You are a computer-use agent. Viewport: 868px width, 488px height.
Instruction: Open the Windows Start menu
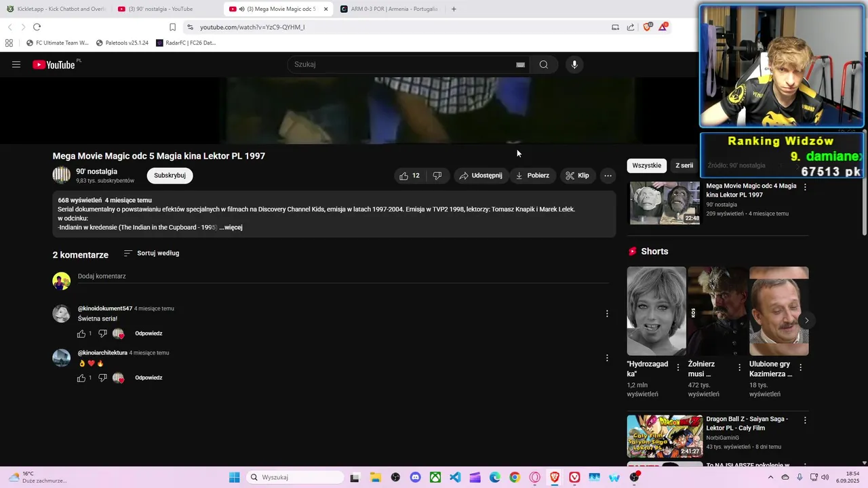click(x=234, y=477)
